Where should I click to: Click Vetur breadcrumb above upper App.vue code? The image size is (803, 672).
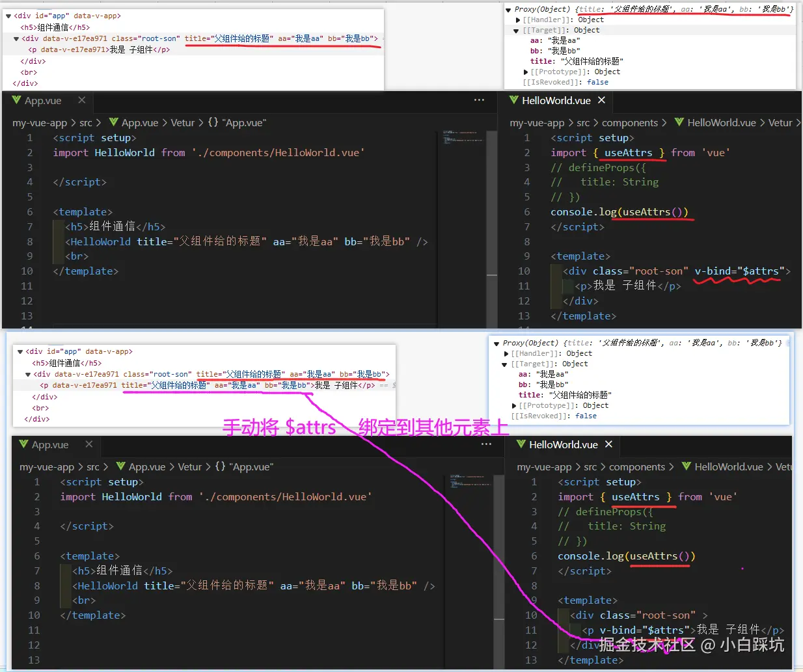coord(183,123)
